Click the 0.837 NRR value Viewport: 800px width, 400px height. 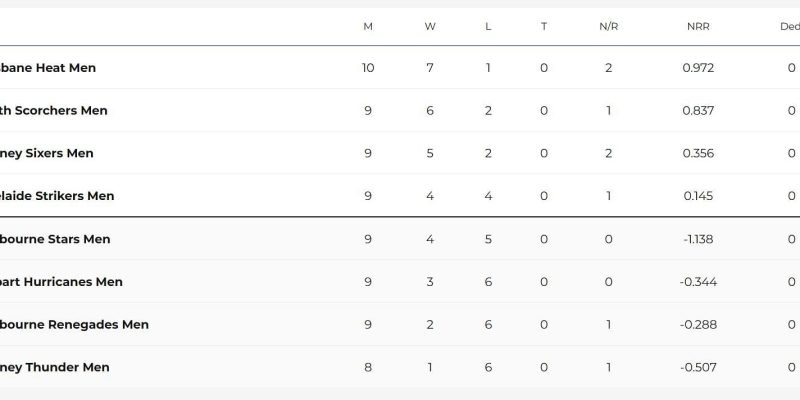(x=698, y=111)
